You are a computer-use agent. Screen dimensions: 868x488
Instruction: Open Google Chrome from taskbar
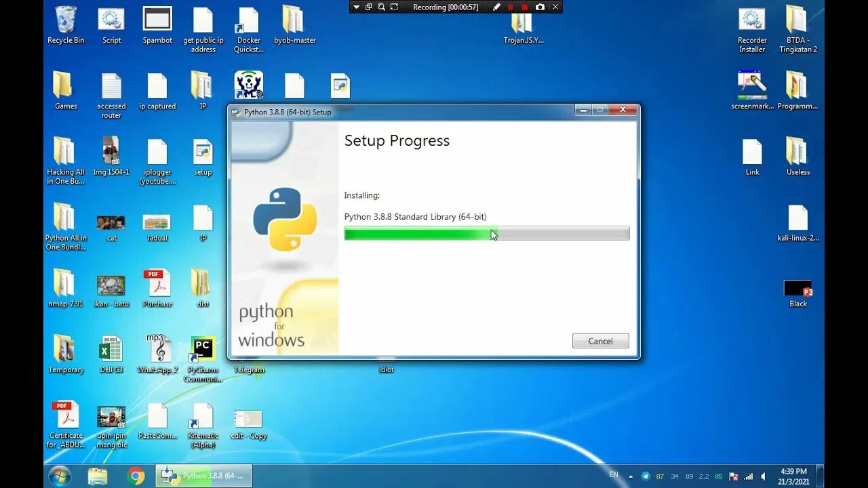click(x=136, y=476)
